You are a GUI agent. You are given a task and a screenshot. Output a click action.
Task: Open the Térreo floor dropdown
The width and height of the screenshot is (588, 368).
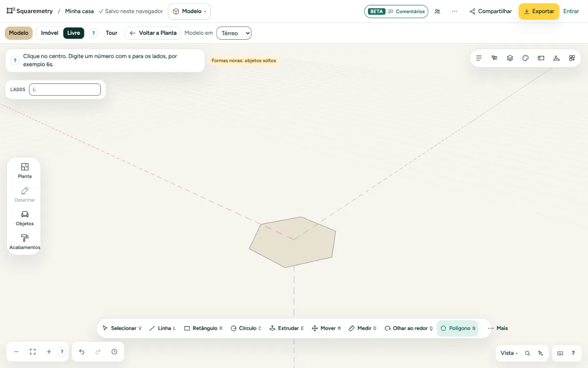point(234,33)
